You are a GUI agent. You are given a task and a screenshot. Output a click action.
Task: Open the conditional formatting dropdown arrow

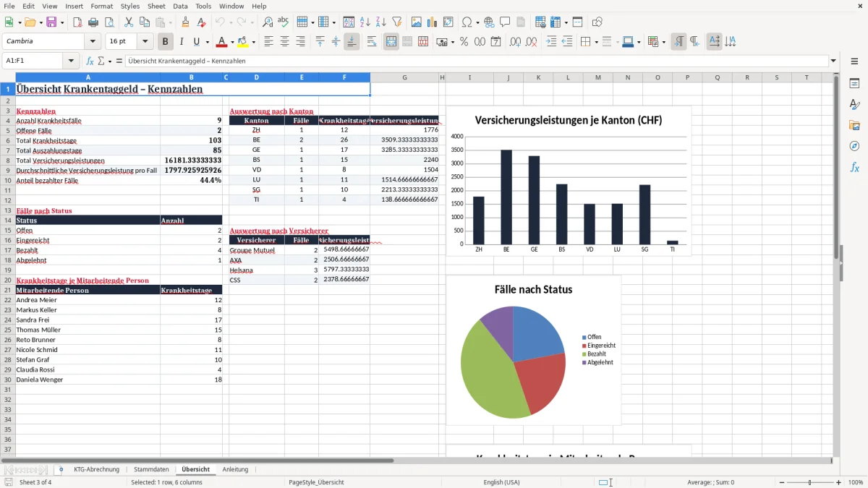coord(663,42)
